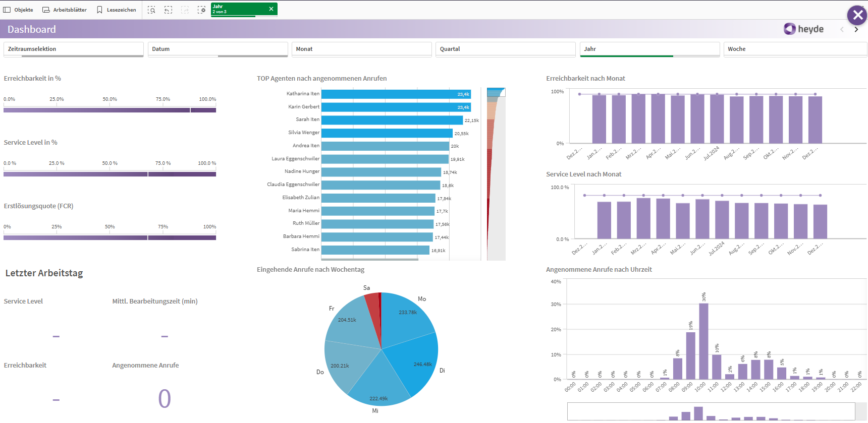Open the Woche filter list
The image size is (868, 423).
(795, 49)
